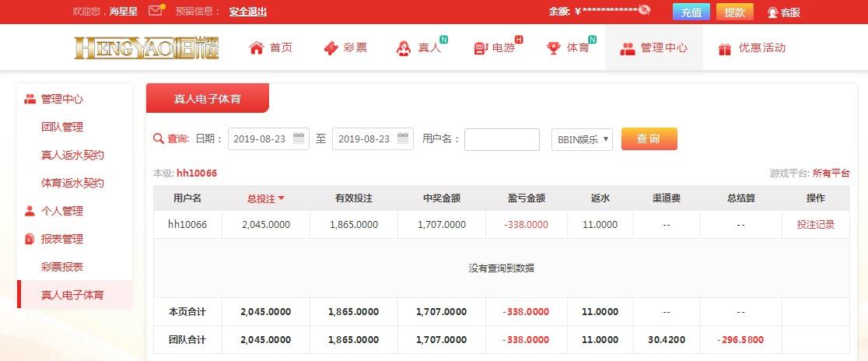The height and width of the screenshot is (361, 868).
Task: Click the 所有平台 link
Action: point(831,173)
